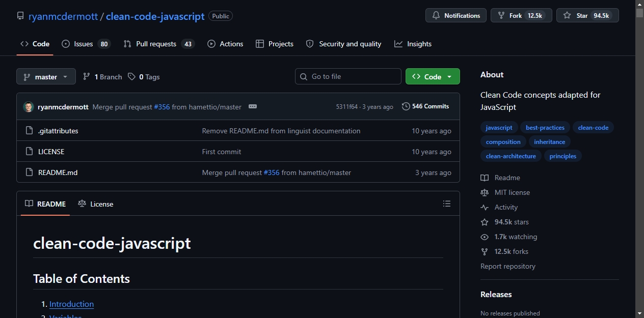This screenshot has height=318, width=644.
Task: Open the LICENSE file
Action: 51,152
